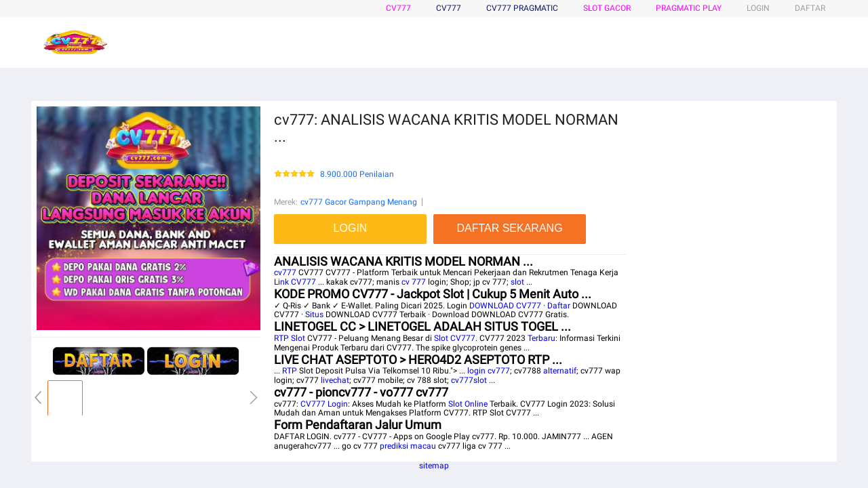
Task: Open the 'CV777 Login' link
Action: 323,404
